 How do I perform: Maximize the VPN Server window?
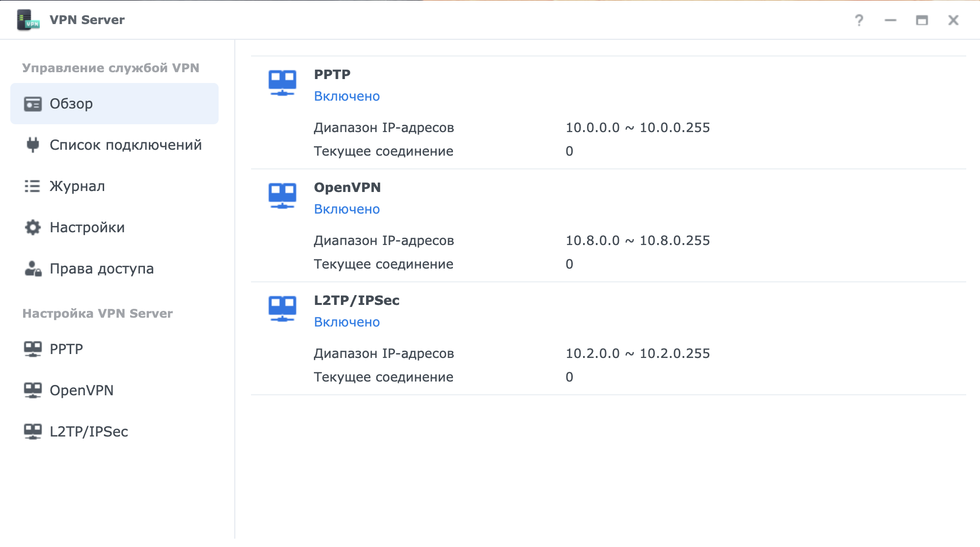pyautogui.click(x=922, y=20)
